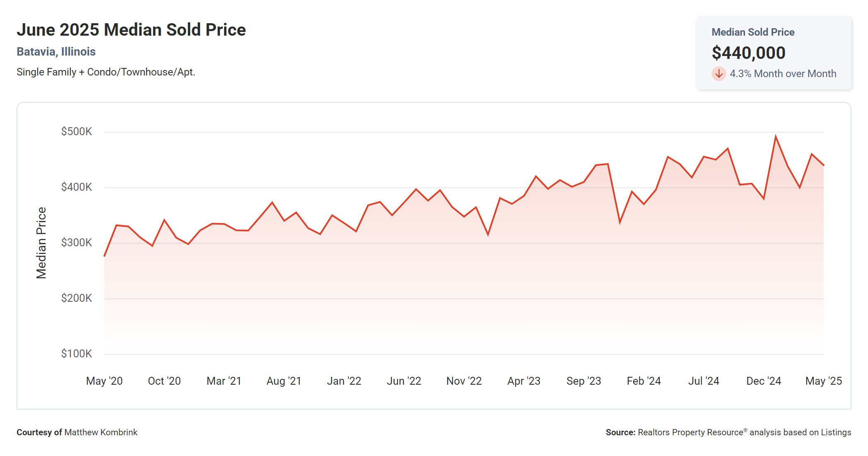Click the $300K y-axis label
The height and width of the screenshot is (456, 868).
[x=76, y=243]
